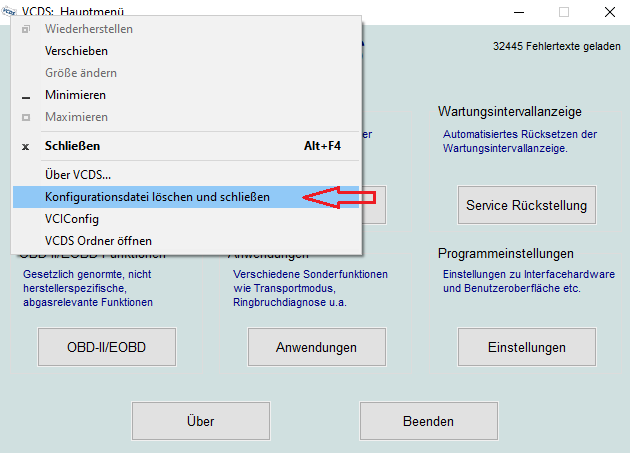Screen dimensions: 630x453
Task: Click the minimize dash icon beside Minimieren
Action: pos(26,97)
